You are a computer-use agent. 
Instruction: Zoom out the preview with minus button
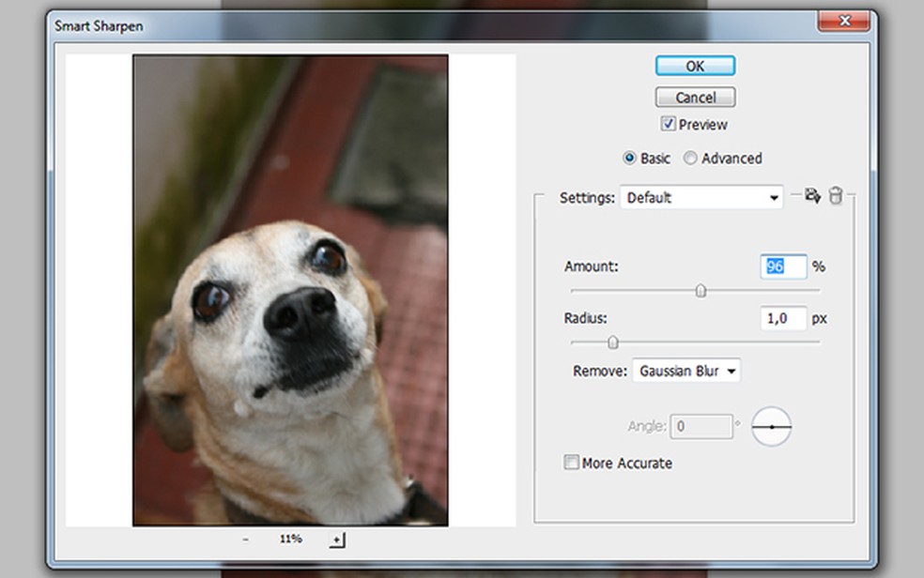click(246, 540)
